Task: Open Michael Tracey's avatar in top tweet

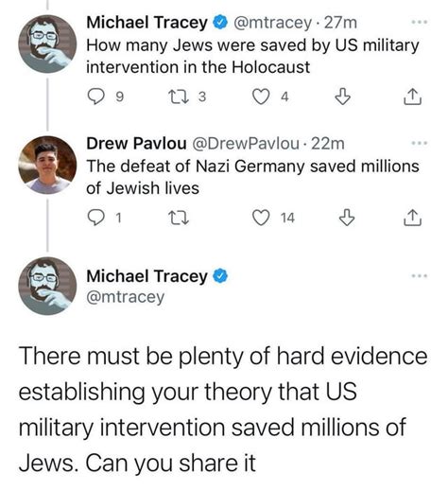Action: (x=47, y=44)
